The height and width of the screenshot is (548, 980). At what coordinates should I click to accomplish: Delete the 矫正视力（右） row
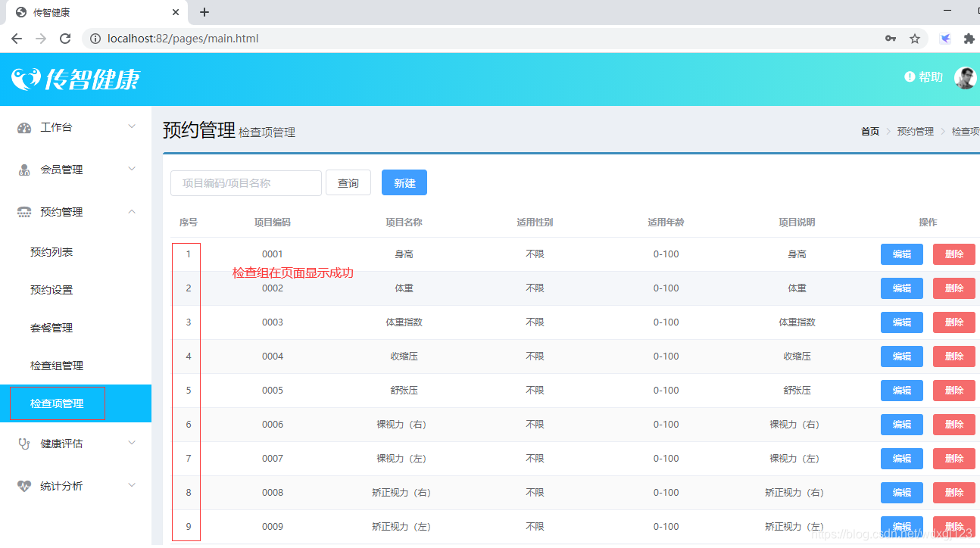(954, 493)
